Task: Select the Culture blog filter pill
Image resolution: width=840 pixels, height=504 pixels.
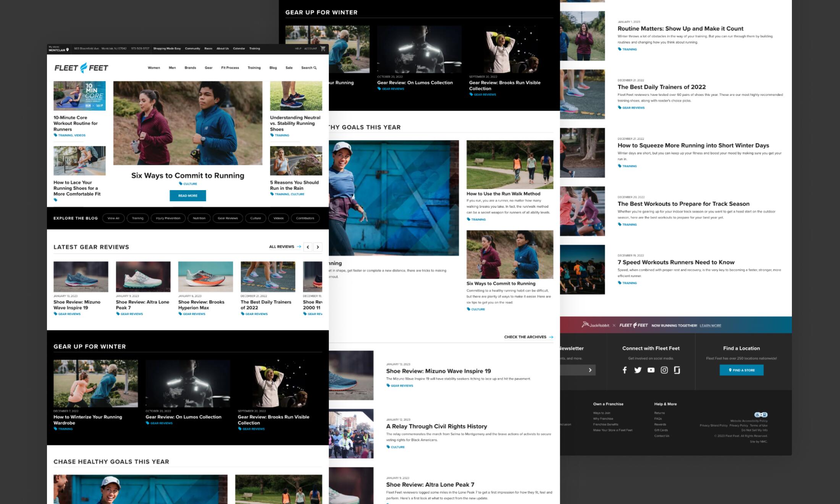Action: tap(255, 218)
